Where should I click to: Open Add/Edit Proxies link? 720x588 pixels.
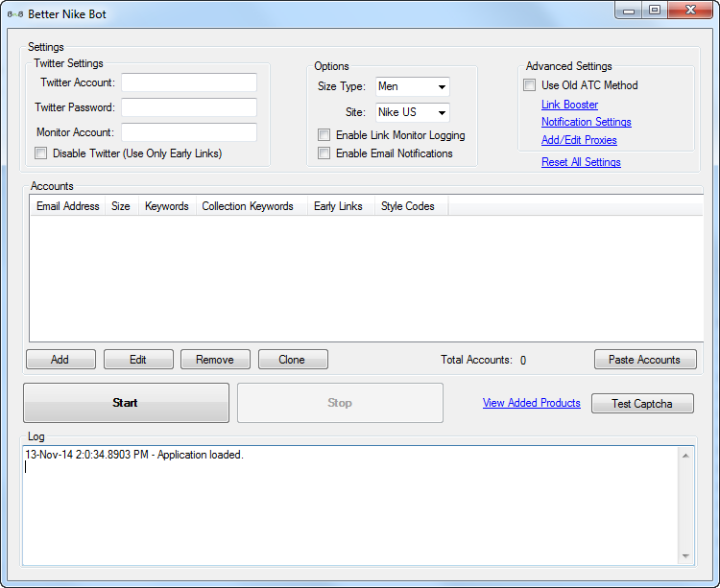click(x=579, y=140)
